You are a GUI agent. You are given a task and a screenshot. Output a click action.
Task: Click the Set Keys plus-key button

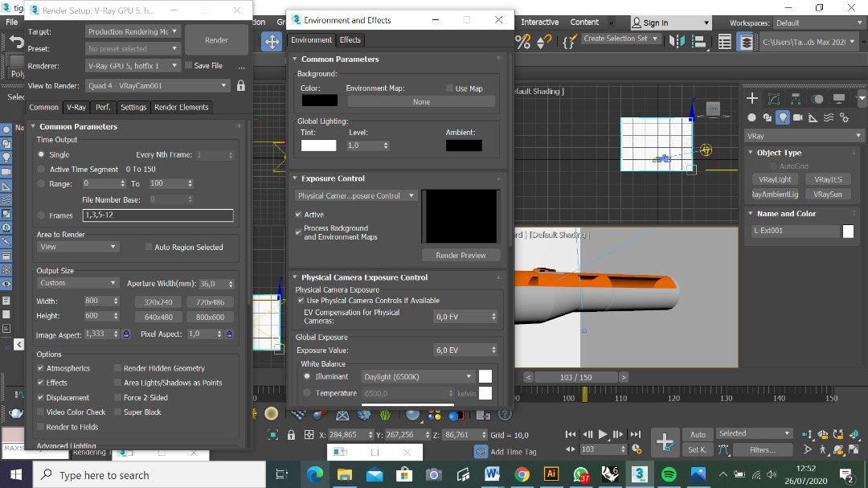click(x=665, y=442)
